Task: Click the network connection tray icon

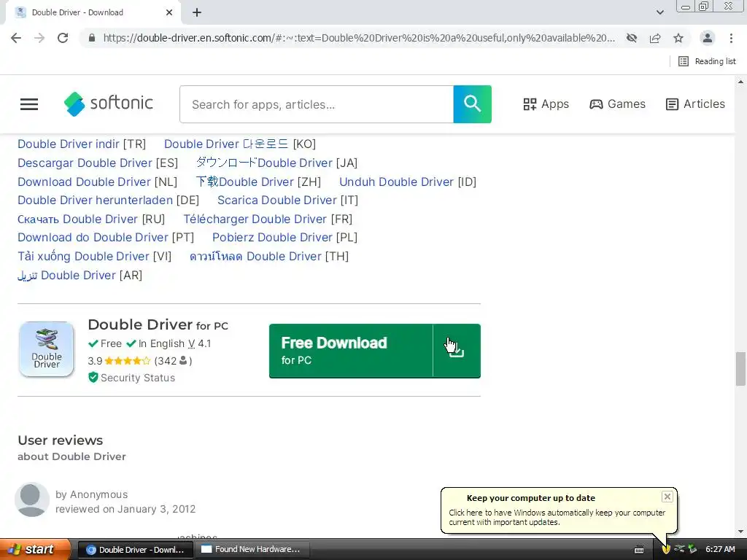Action: [x=679, y=549]
